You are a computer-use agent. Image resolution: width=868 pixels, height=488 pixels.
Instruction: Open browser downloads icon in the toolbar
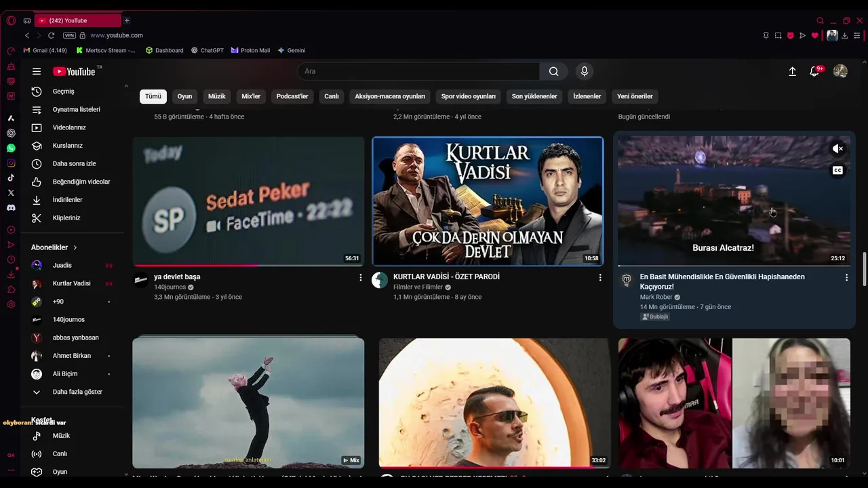coord(845,35)
